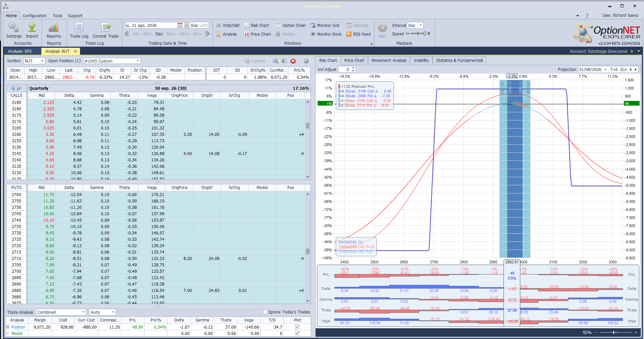Go to next expiration with right arrow
644x339 pixels.
tap(19, 88)
